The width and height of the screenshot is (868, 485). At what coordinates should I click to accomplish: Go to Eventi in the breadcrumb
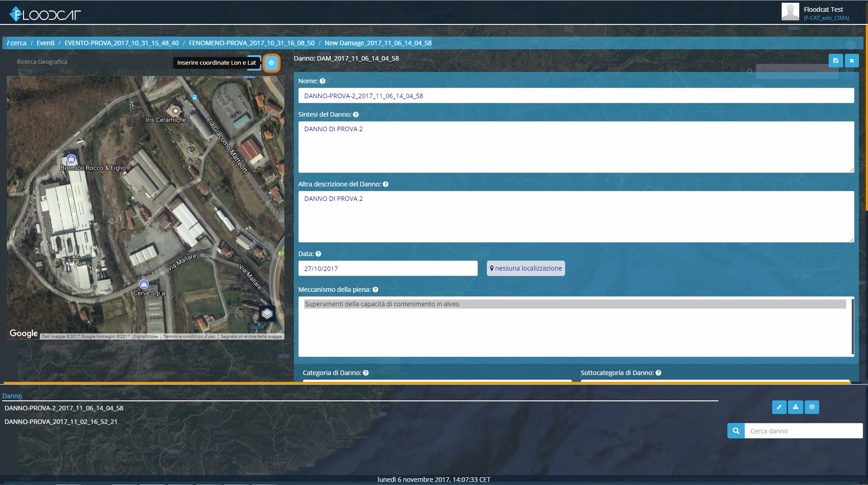coord(45,43)
